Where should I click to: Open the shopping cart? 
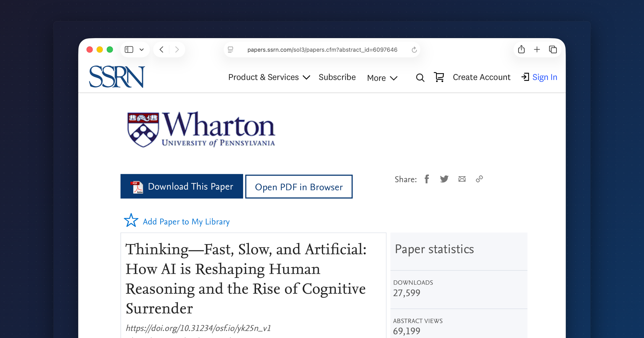[x=438, y=77]
